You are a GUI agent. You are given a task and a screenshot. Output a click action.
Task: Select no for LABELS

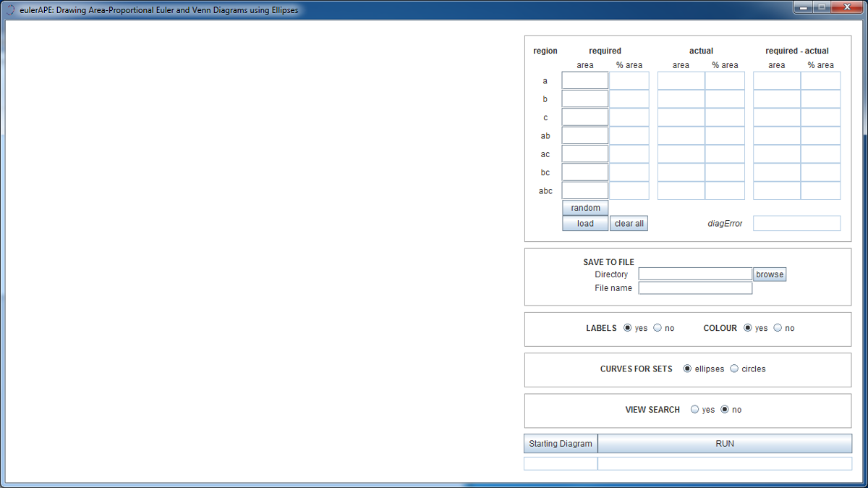click(x=658, y=328)
